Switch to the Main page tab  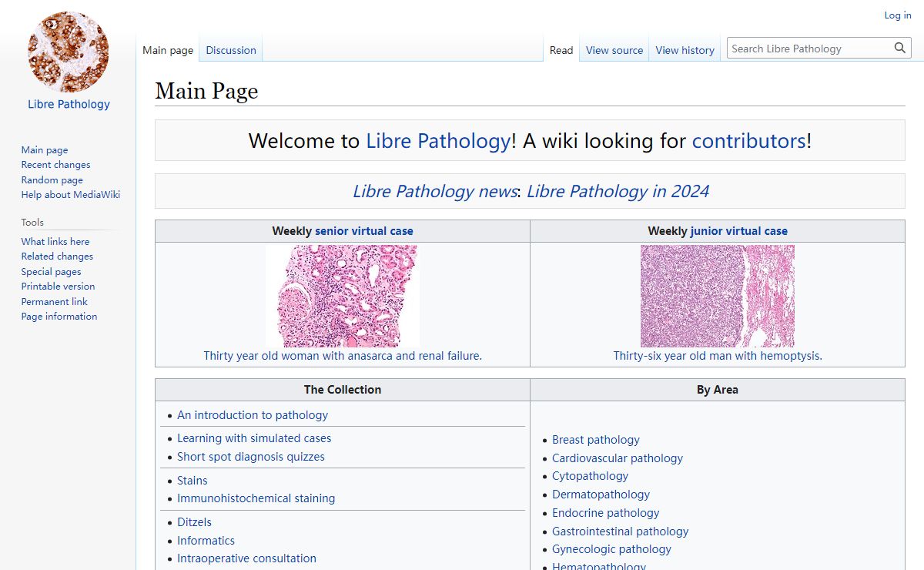coord(168,50)
